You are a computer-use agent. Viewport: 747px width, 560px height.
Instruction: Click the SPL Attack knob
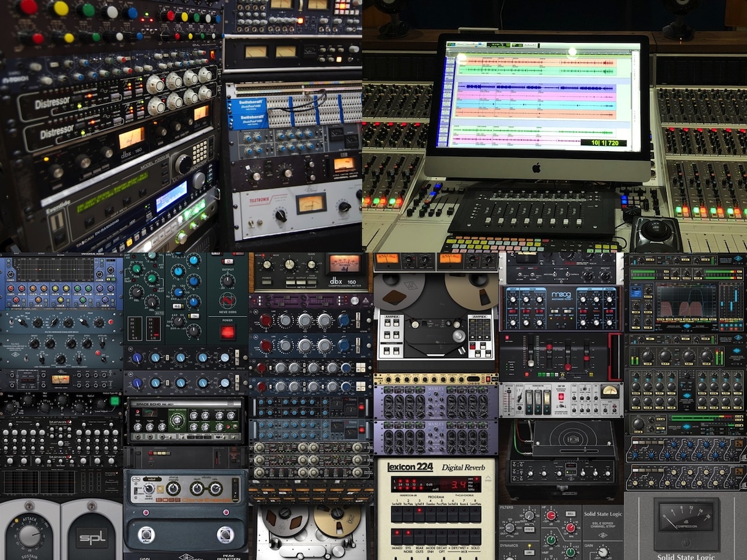click(29, 537)
